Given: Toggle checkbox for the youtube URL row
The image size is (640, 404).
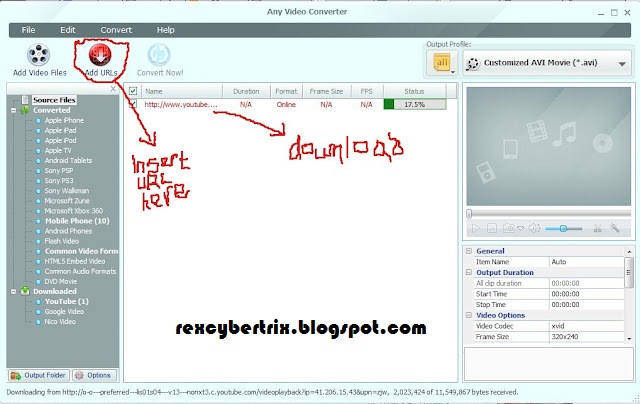Looking at the screenshot, I should [x=133, y=104].
